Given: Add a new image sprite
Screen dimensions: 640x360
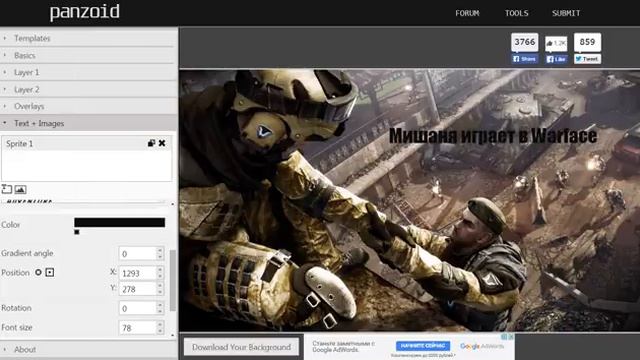Looking at the screenshot, I should click(20, 189).
